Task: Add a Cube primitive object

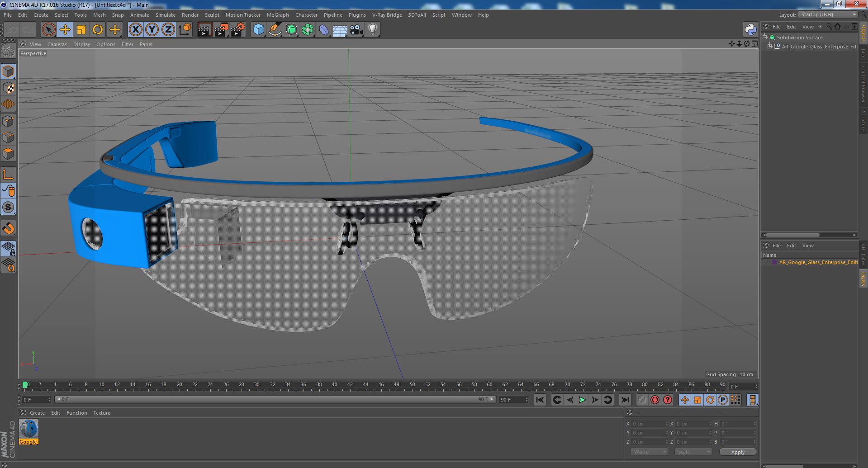Action: coord(258,30)
